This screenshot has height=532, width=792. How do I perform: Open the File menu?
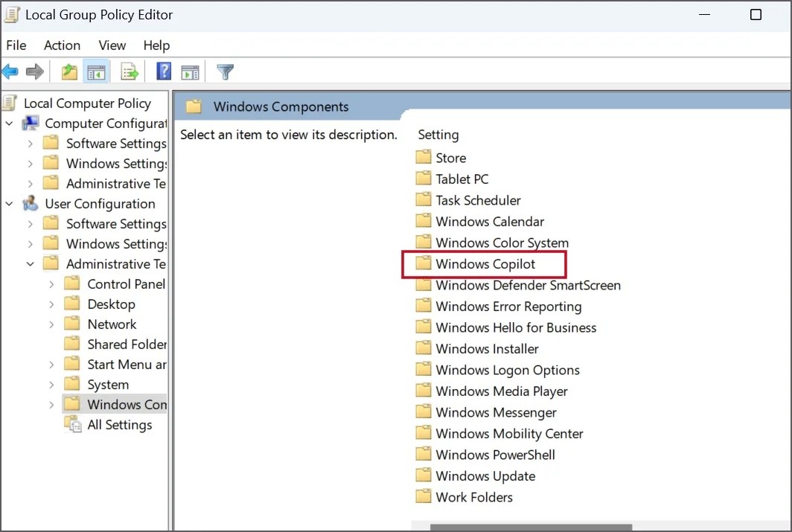pyautogui.click(x=16, y=45)
